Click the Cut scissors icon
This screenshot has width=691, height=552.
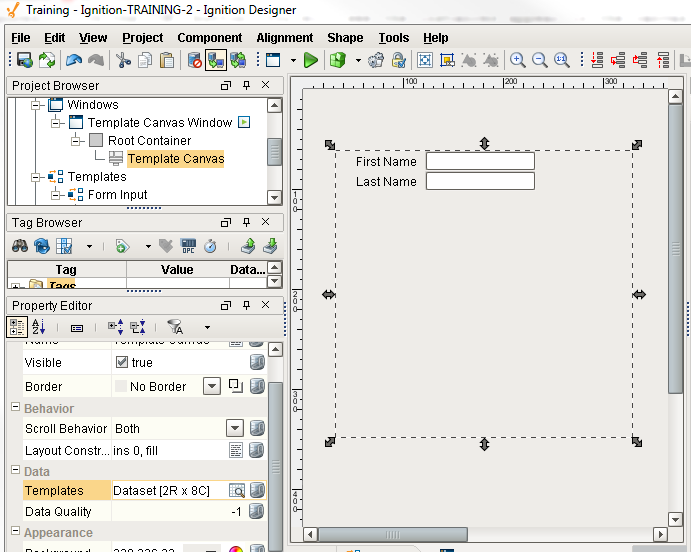(124, 61)
